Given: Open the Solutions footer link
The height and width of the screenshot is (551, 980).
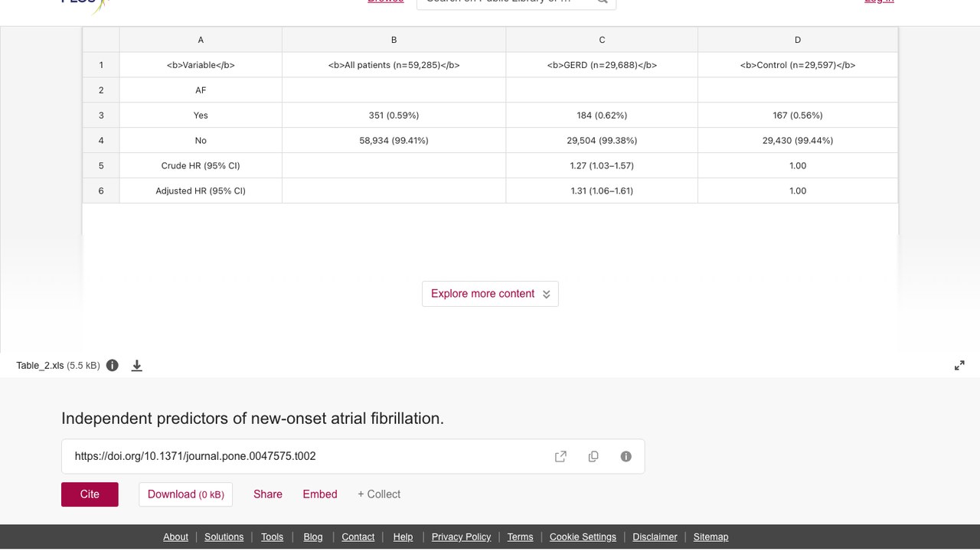Looking at the screenshot, I should pos(224,536).
